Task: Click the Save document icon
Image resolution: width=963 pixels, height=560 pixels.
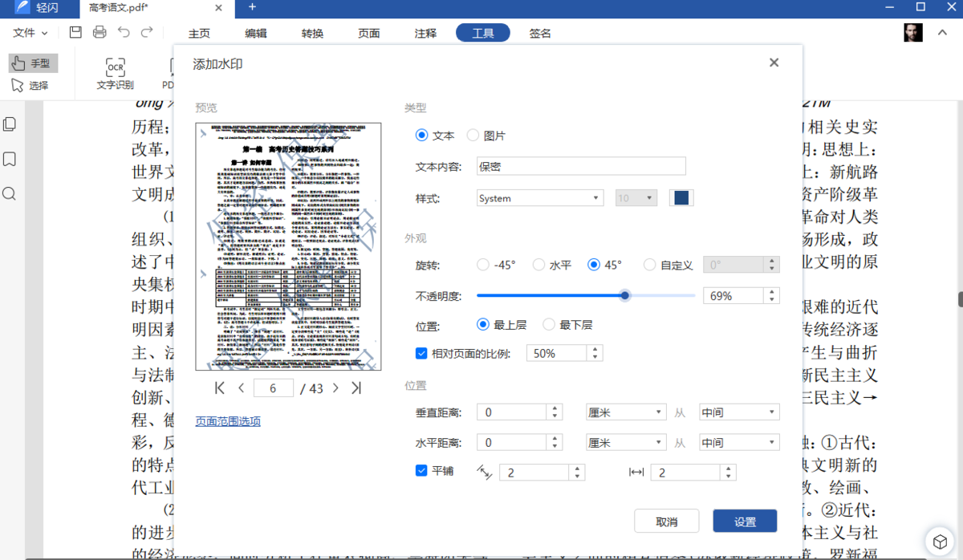Action: 75,32
